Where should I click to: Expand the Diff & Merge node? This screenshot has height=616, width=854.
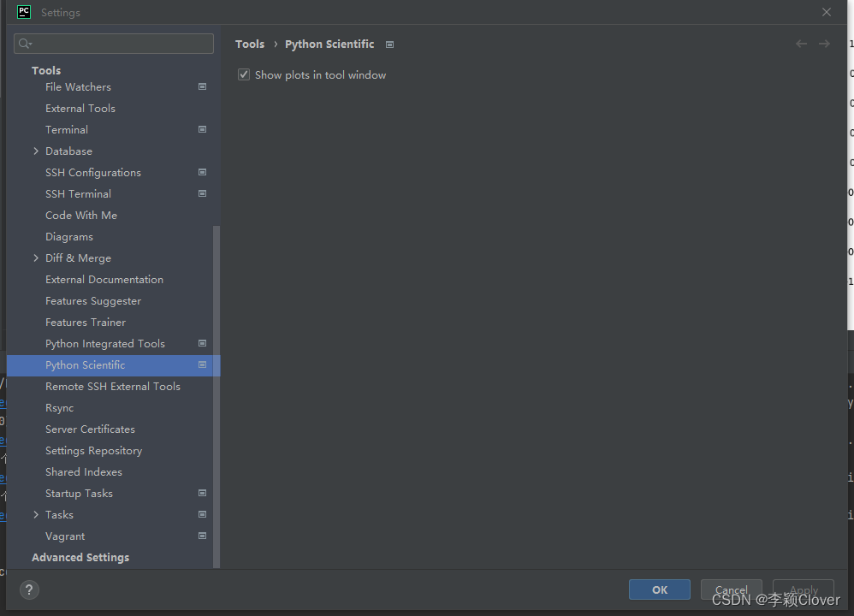[x=36, y=258]
